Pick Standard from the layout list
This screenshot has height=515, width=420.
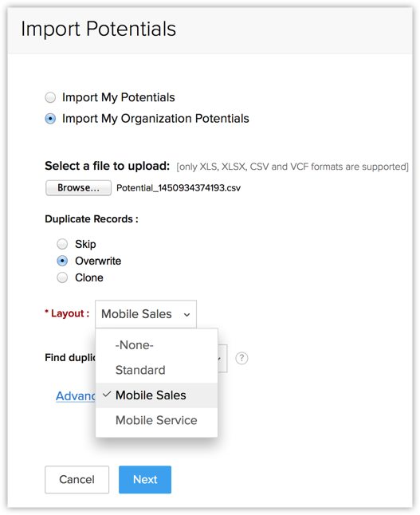coord(157,370)
